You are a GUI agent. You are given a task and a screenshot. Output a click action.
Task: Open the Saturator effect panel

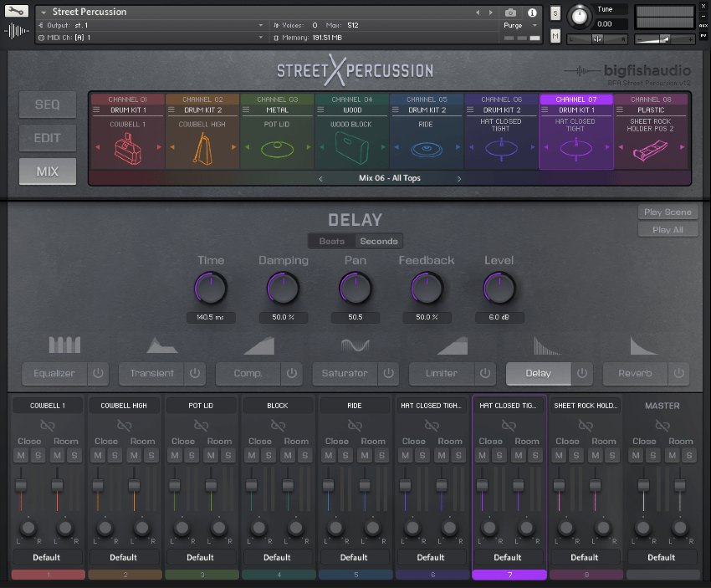[x=345, y=373]
